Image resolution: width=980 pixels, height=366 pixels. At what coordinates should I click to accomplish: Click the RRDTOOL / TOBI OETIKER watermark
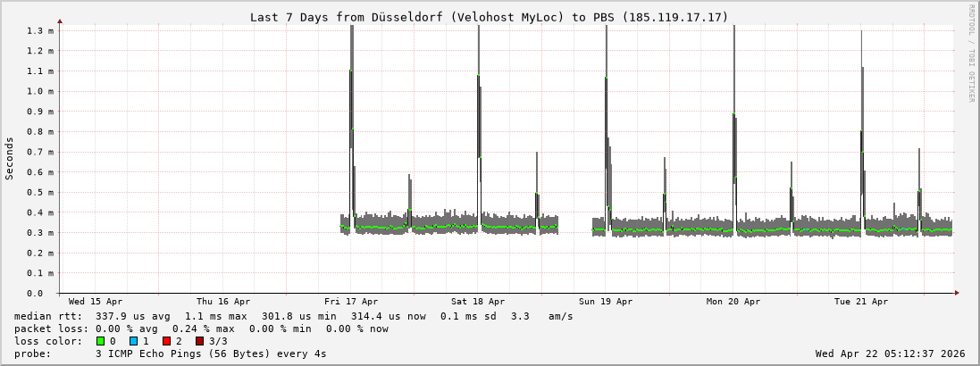point(971,54)
